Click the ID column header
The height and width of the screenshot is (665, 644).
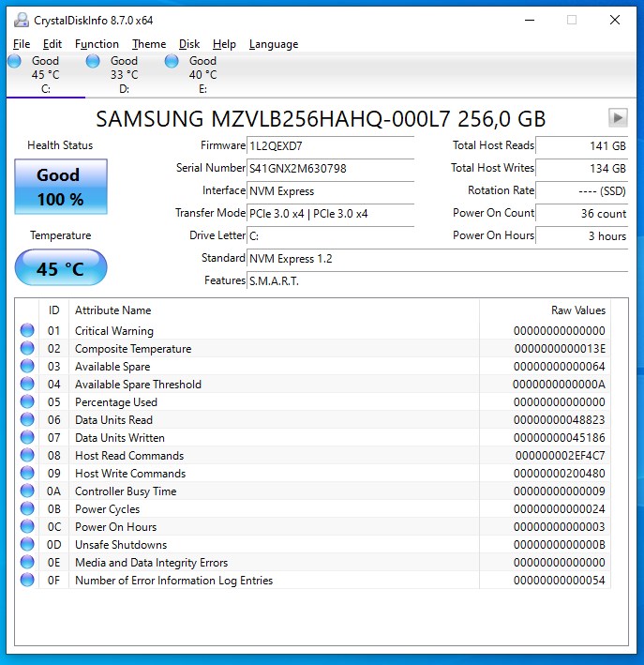click(x=53, y=310)
